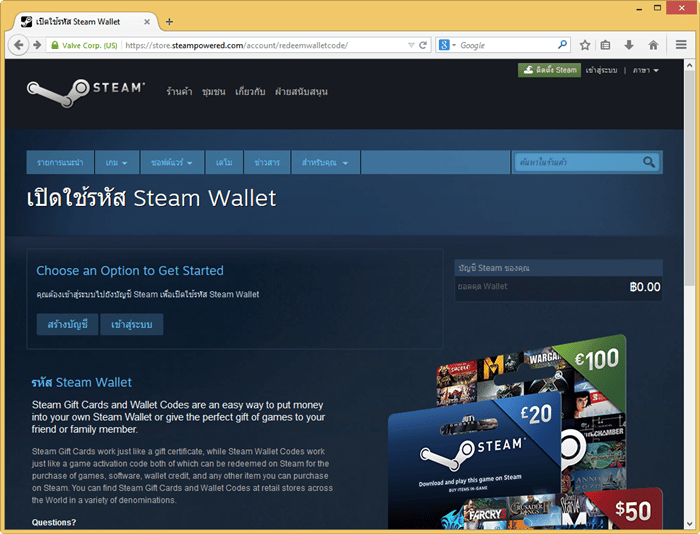Expand the เกม games dropdown
700x534 pixels.
tap(117, 162)
